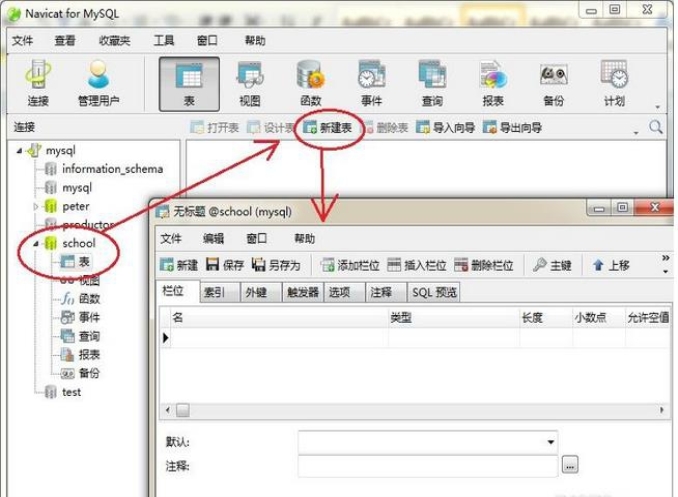678x497 pixels.
Task: Open the 报表 (Report) toolbar icon
Action: coord(493,83)
